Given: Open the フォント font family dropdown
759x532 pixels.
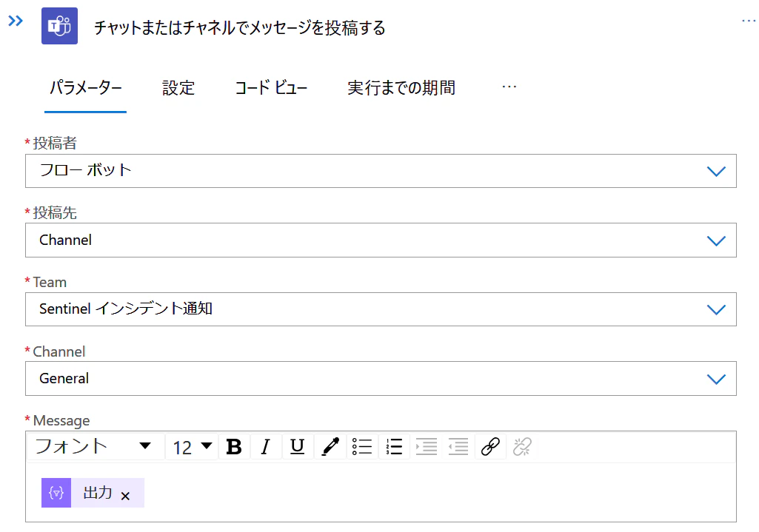Looking at the screenshot, I should coord(96,446).
